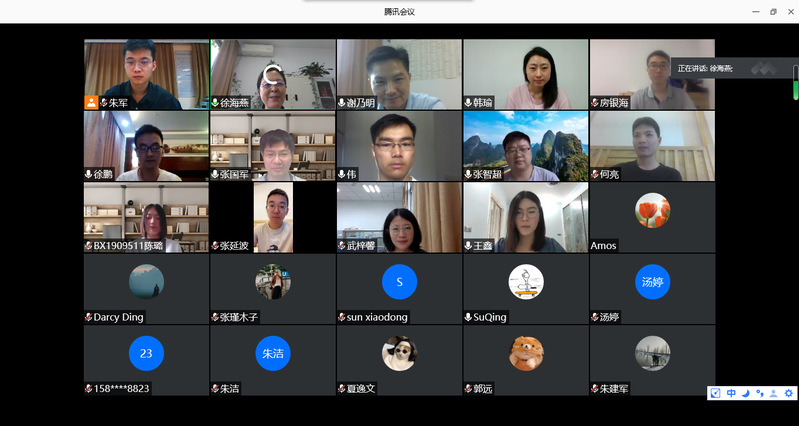Image resolution: width=799 pixels, height=426 pixels.
Task: Click the blue 23 avatar circle
Action: (146, 353)
